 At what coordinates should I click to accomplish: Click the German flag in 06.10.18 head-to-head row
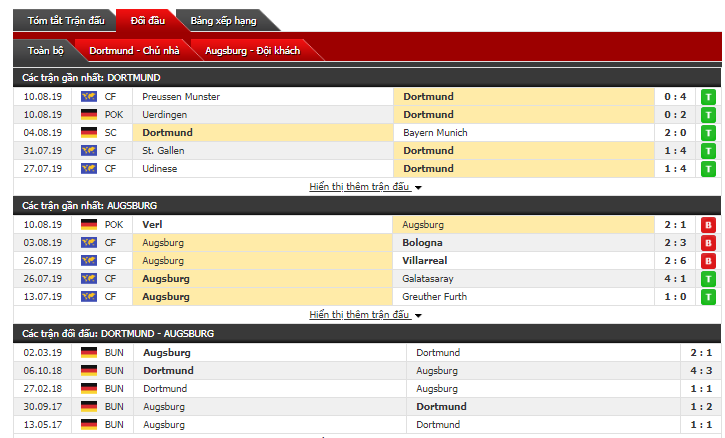click(89, 371)
